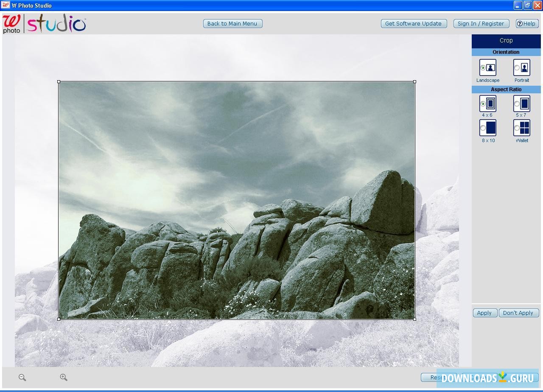Click the Crop panel heading

coord(506,41)
